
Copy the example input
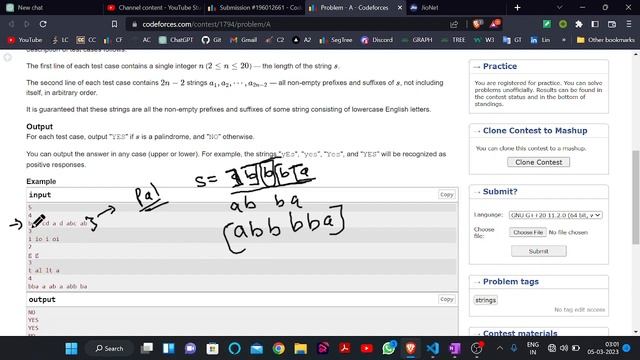click(447, 195)
